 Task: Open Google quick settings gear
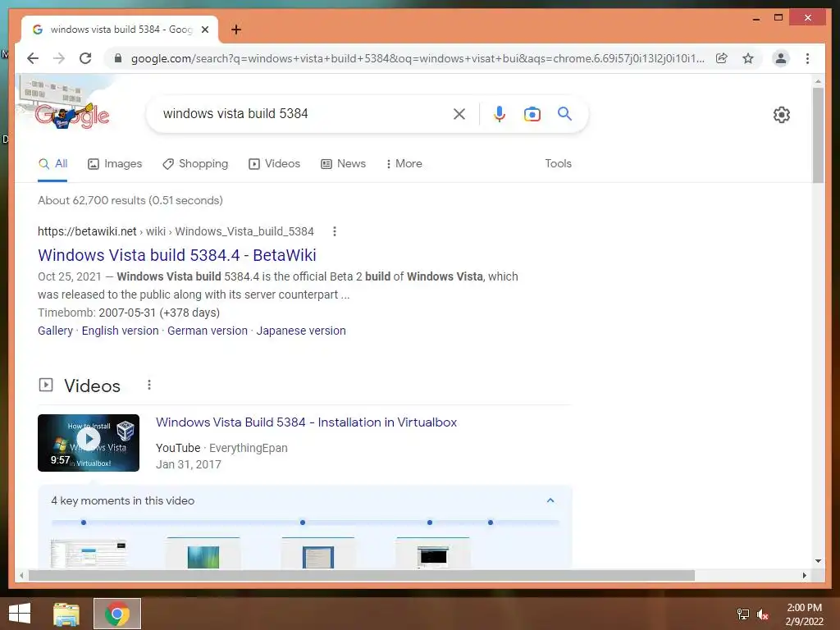point(782,115)
